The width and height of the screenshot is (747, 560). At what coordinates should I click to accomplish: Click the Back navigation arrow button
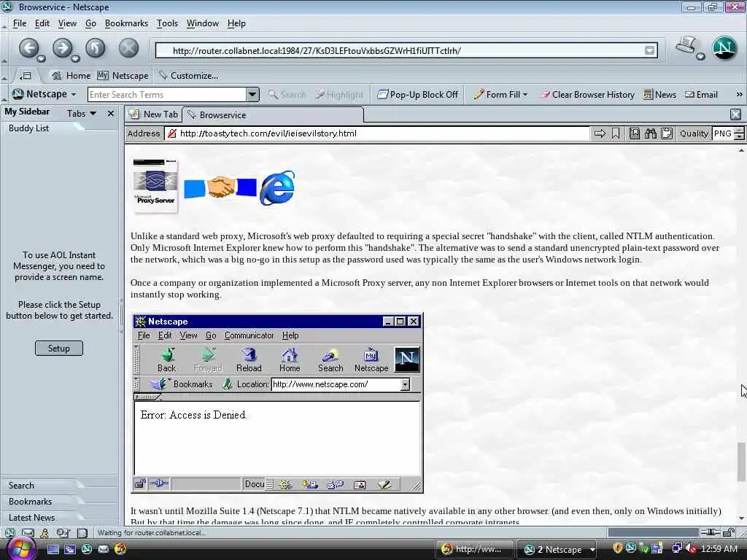point(28,48)
